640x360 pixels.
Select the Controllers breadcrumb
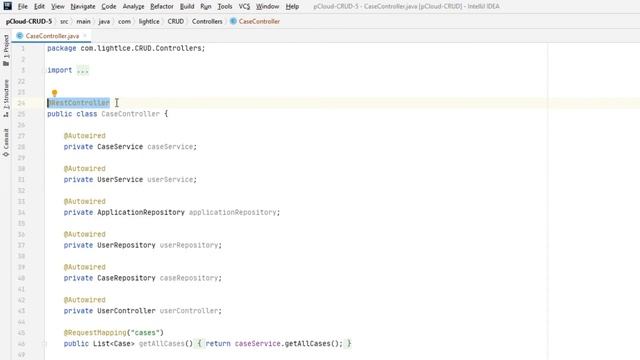pyautogui.click(x=207, y=21)
